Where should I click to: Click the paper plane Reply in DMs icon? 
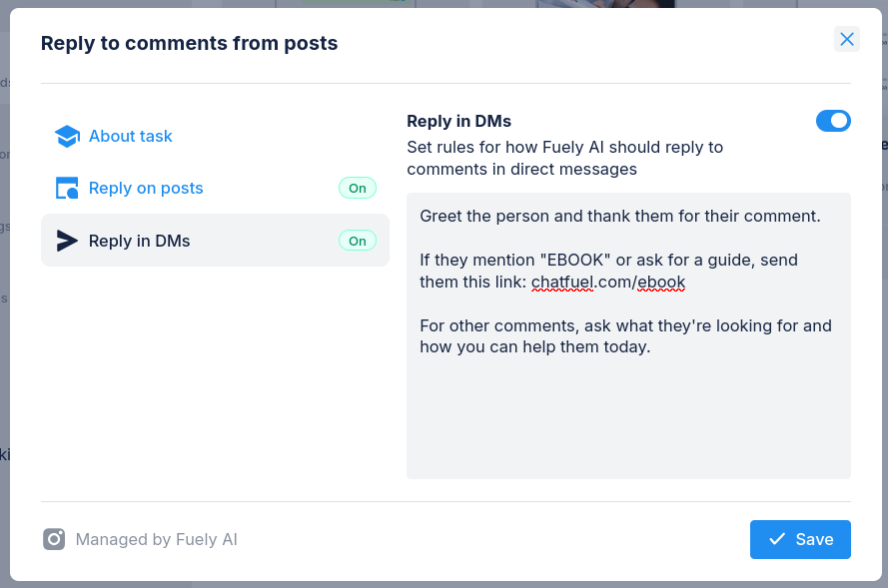(x=67, y=241)
